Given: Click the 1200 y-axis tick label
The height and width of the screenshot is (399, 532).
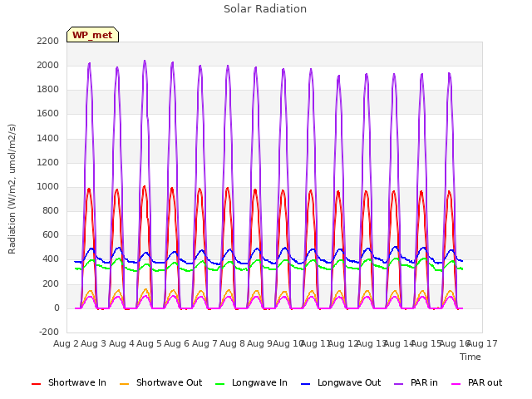Looking at the screenshot, I should 48,163.
